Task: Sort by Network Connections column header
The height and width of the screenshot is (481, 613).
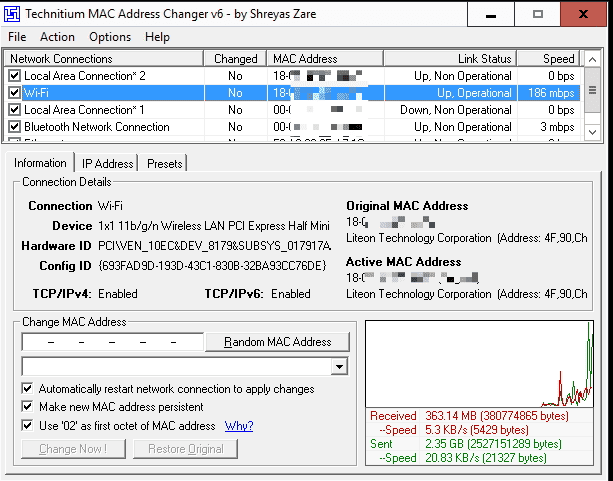Action: click(x=104, y=59)
